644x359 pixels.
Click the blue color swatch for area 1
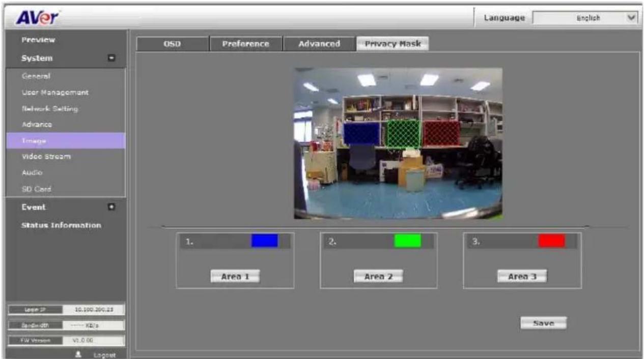pos(264,241)
